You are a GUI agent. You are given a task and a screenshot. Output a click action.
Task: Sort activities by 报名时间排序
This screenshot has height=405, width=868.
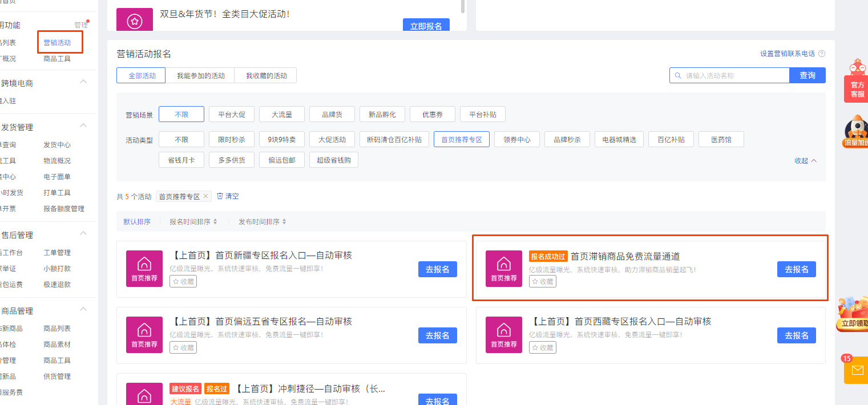coord(191,221)
